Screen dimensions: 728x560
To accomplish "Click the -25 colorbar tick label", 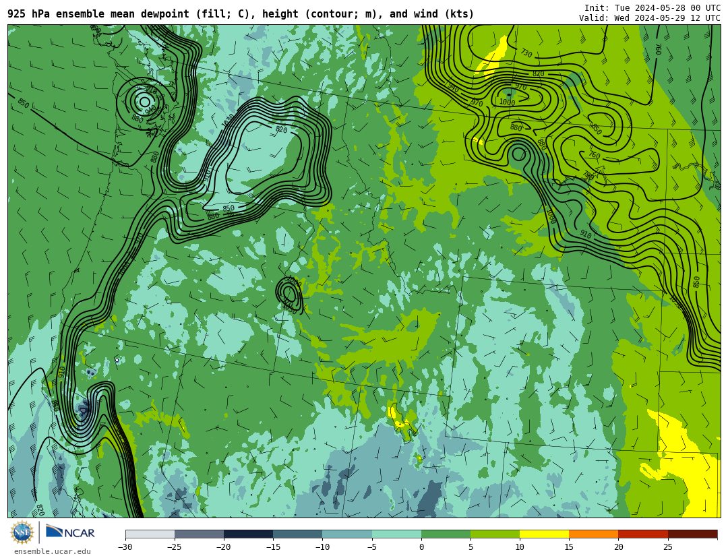I will point(174,547).
